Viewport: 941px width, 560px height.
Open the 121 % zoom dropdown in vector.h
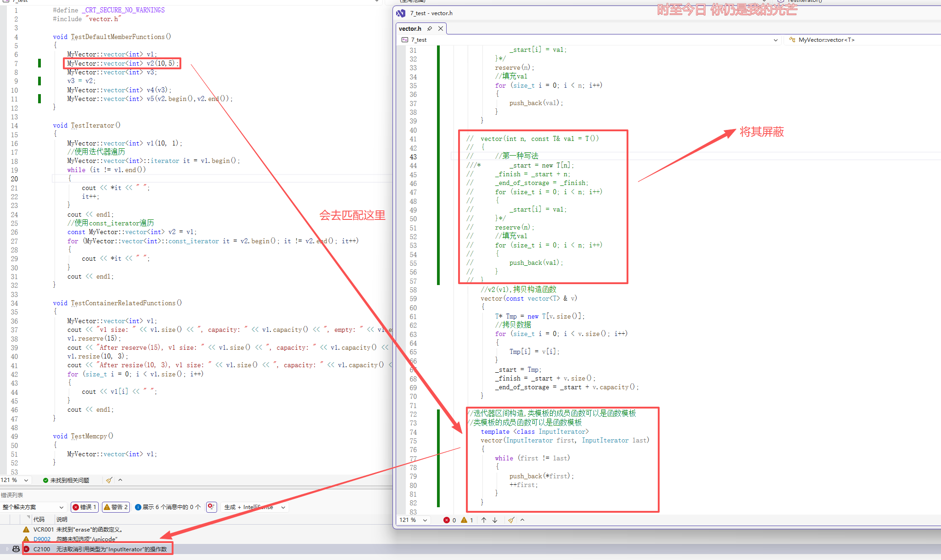click(x=425, y=520)
